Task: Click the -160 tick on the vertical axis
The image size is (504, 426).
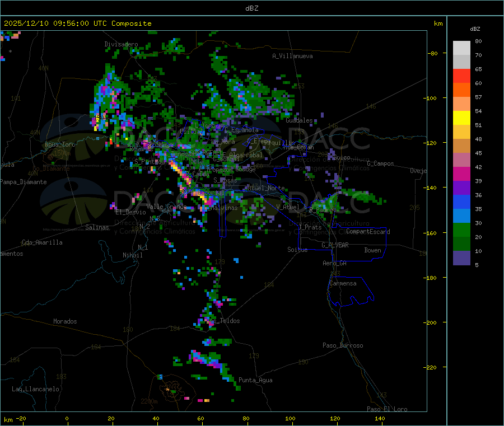Action: click(430, 233)
